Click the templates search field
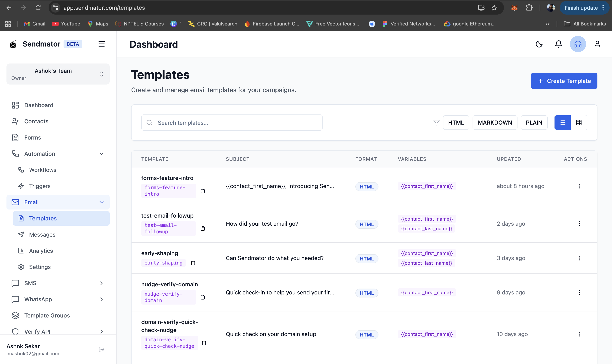Viewport: 612px width, 364px height. pos(232,122)
